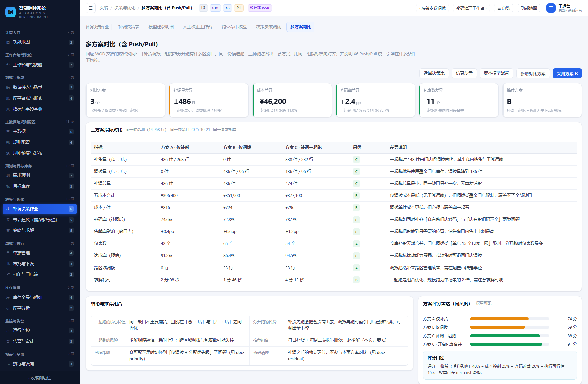Click 方案 C 补调一起跑 score bar
The height and width of the screenshot is (384, 588).
click(x=509, y=336)
